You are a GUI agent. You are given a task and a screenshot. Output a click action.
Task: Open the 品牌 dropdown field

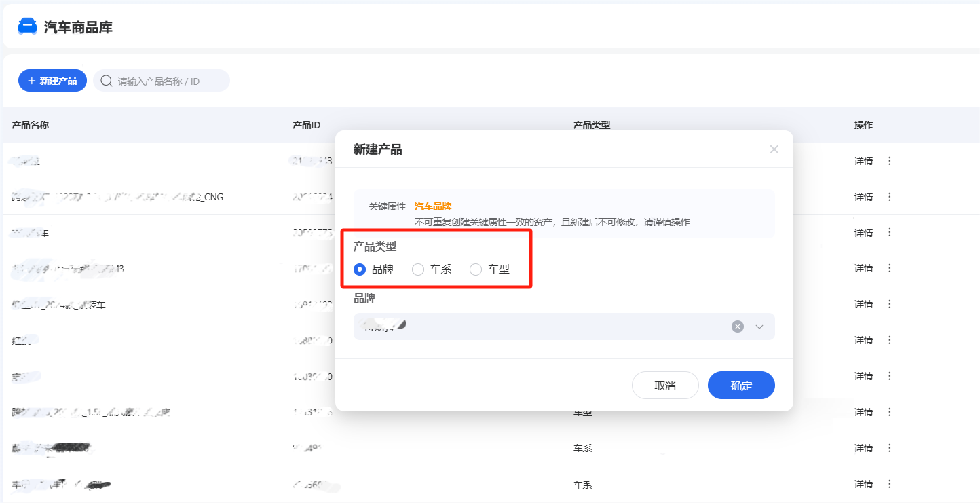[x=564, y=327]
